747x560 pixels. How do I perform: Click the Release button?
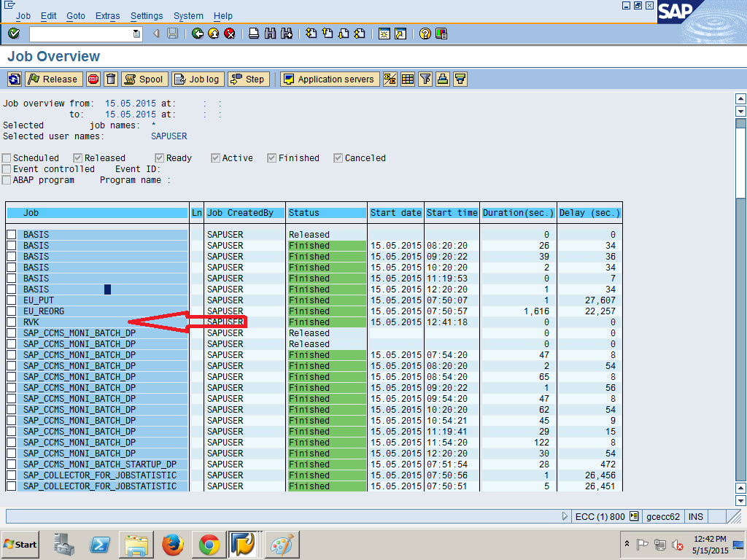(x=54, y=79)
